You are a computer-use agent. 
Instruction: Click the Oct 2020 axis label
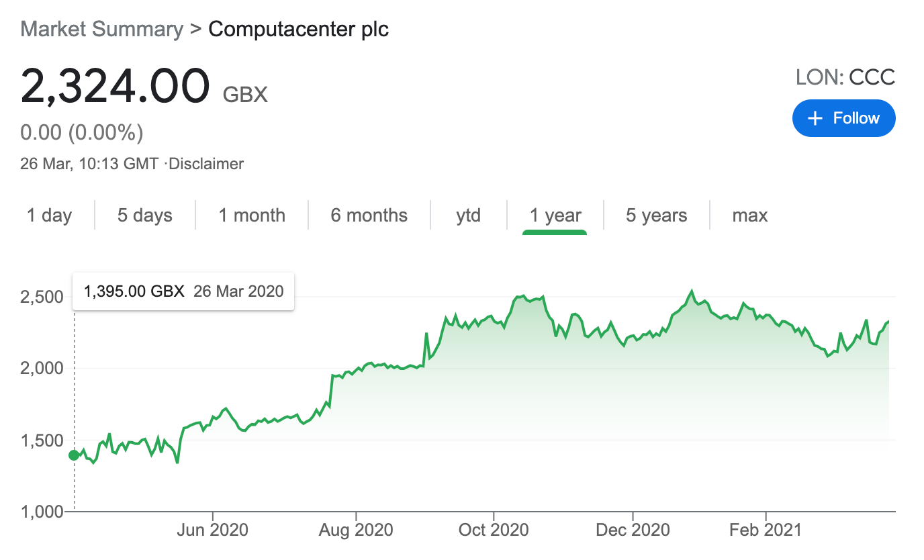pos(494,530)
